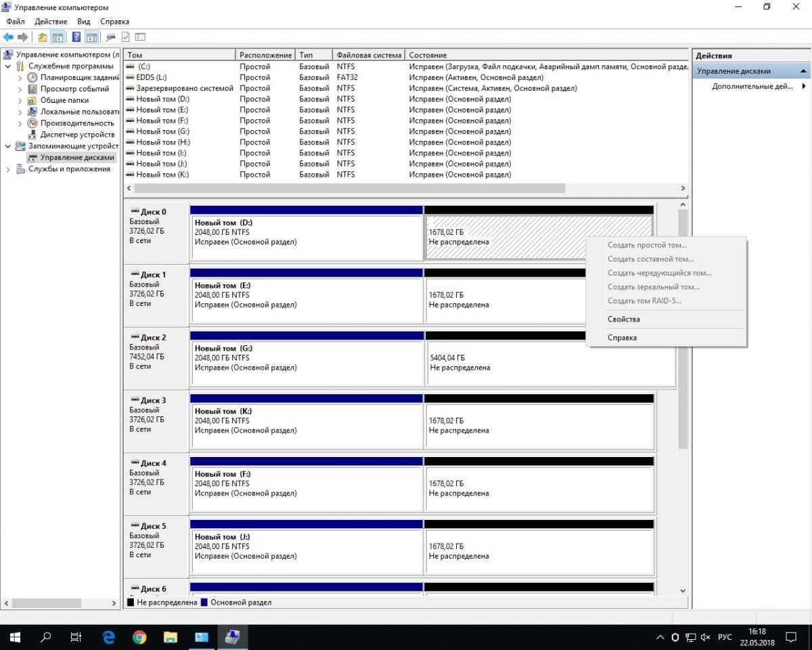Expand the Производительность node
The image size is (812, 650).
pos(20,123)
